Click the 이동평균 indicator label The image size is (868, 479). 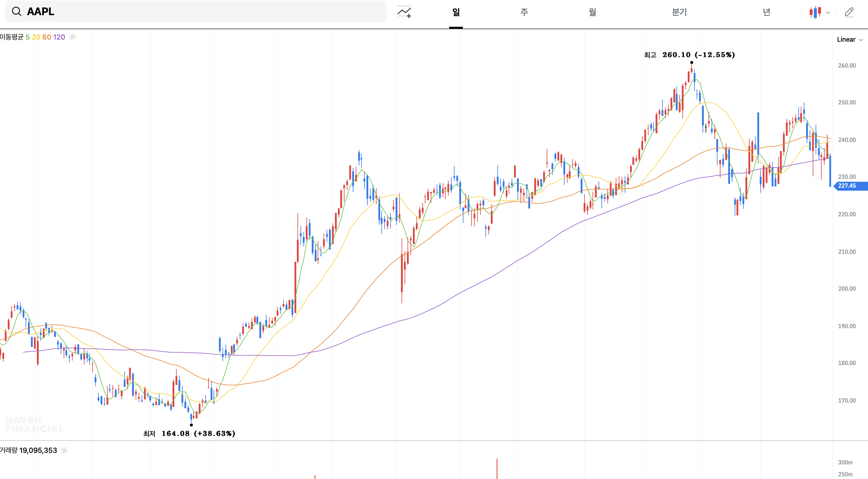coord(12,37)
